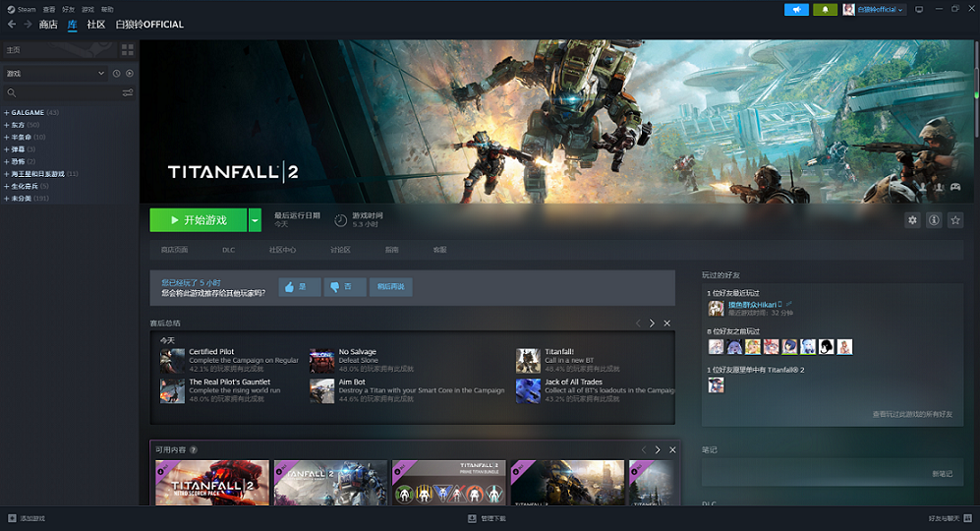Show next post-game summary page
This screenshot has width=980, height=531.
click(x=652, y=324)
